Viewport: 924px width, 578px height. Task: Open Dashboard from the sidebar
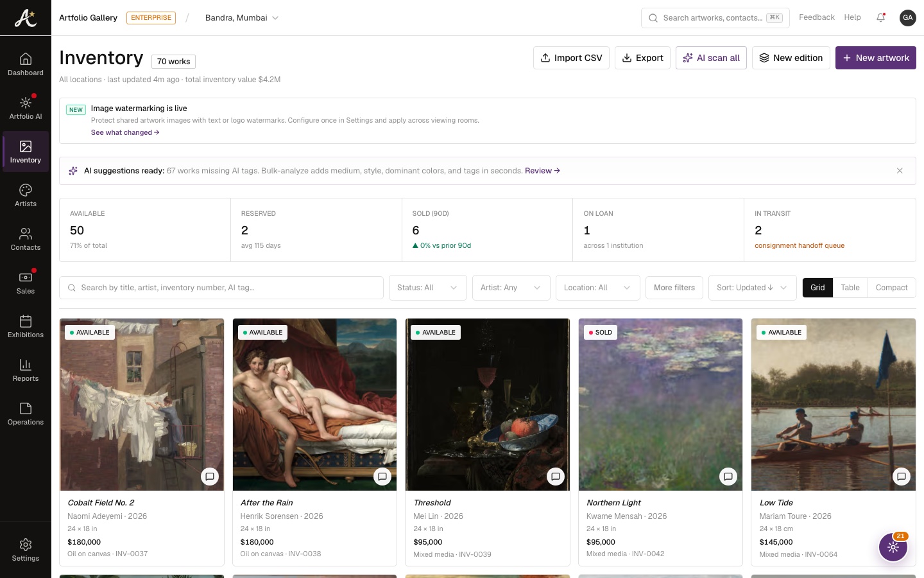pyautogui.click(x=26, y=64)
